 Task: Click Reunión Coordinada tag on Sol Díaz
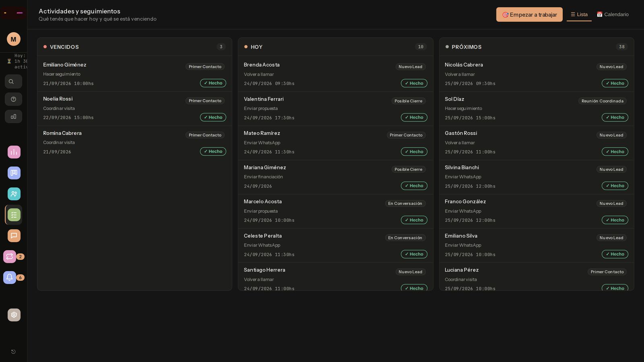coord(602,101)
